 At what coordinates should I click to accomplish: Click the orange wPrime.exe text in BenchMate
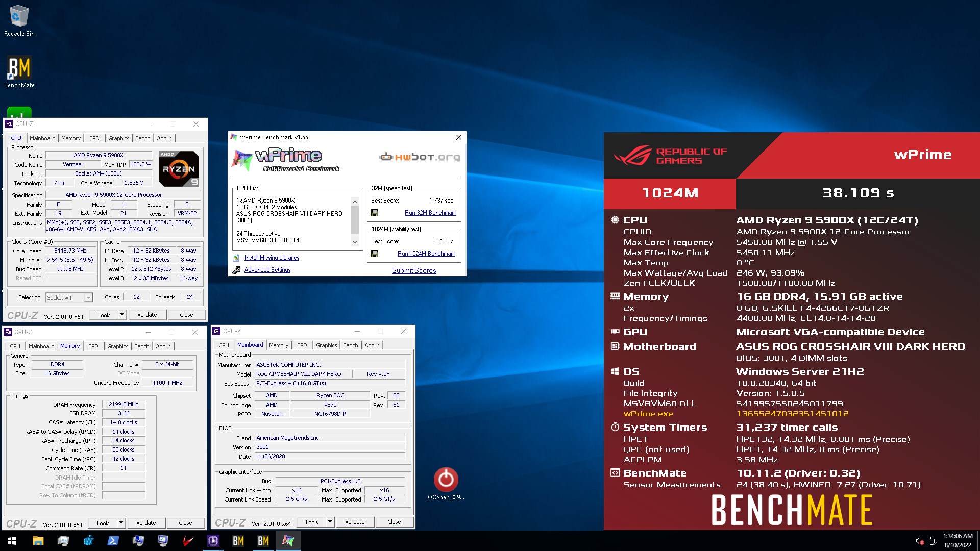click(648, 414)
